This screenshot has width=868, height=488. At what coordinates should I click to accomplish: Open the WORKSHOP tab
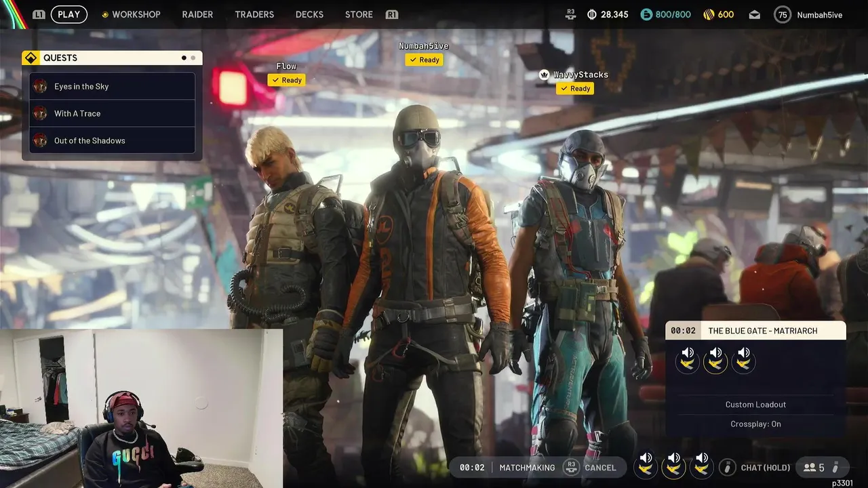136,14
